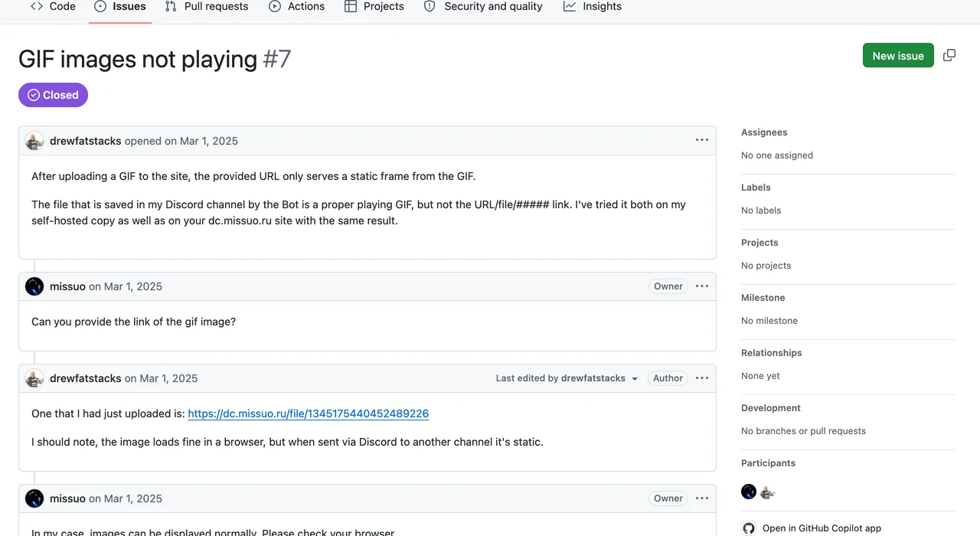Click the purple Closed status badge
Viewport: 980px width, 536px height.
point(53,95)
